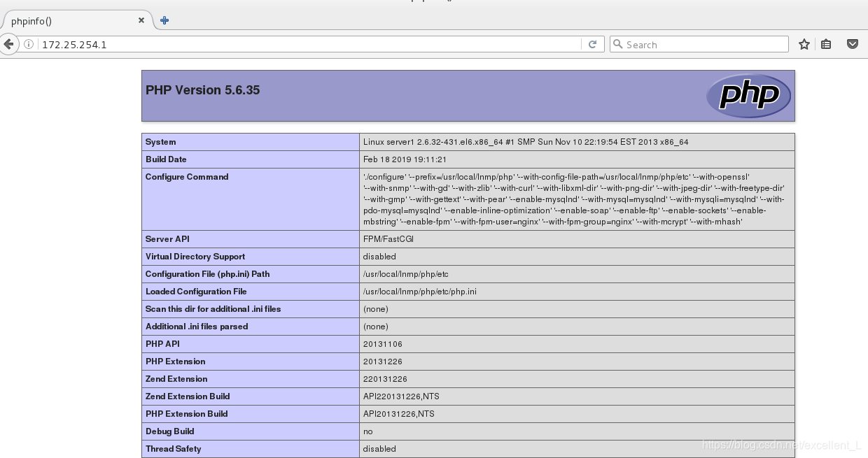Click the search magnifier icon
Viewport: 868px width, 458px height.
[x=617, y=44]
